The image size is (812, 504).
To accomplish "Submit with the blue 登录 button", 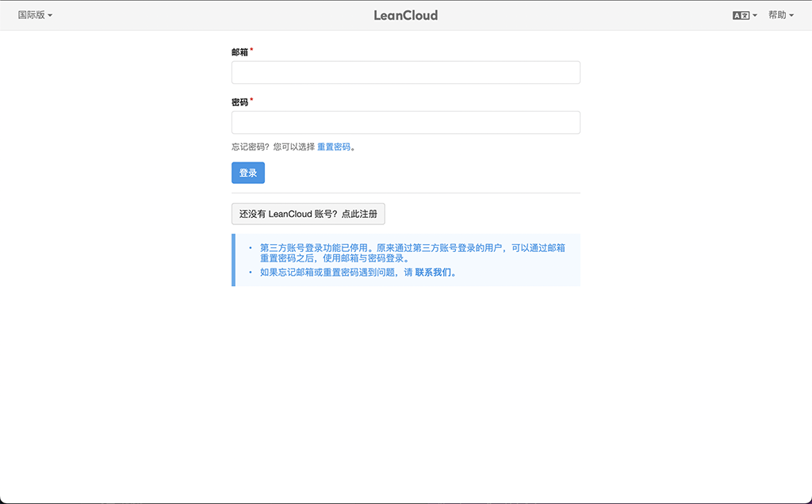I will point(248,173).
